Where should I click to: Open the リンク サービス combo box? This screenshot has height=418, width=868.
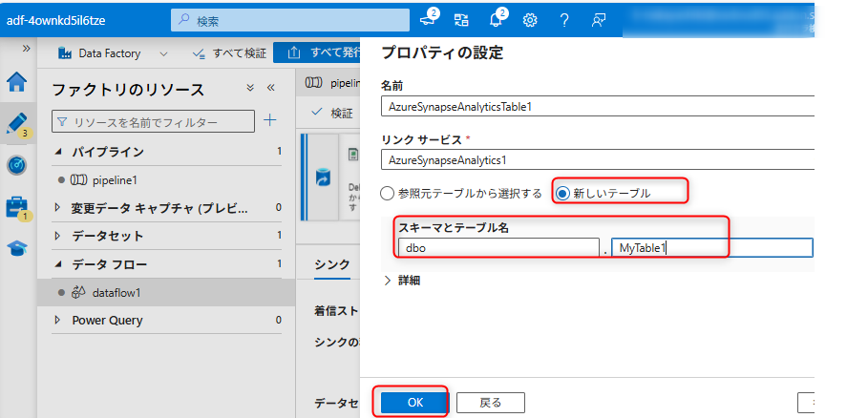click(x=598, y=160)
